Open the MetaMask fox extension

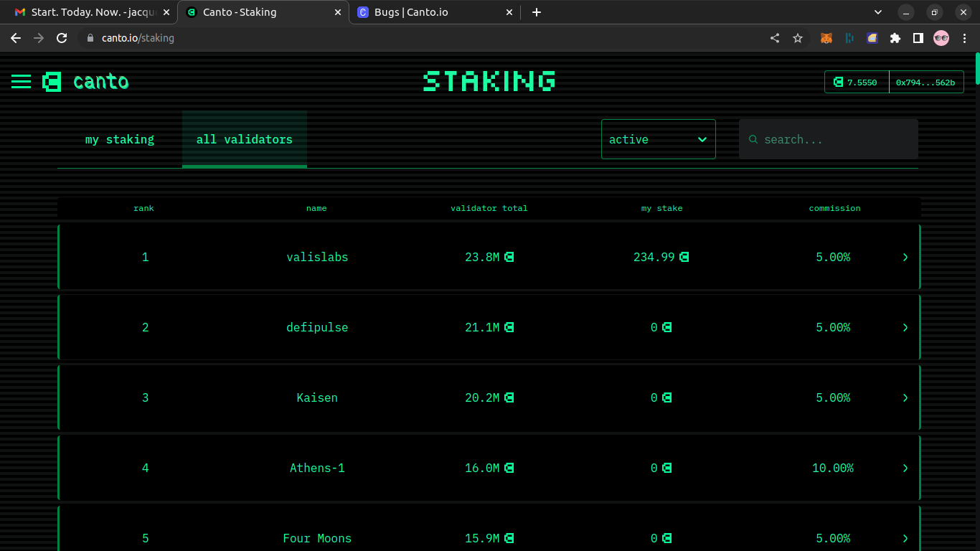pos(826,38)
